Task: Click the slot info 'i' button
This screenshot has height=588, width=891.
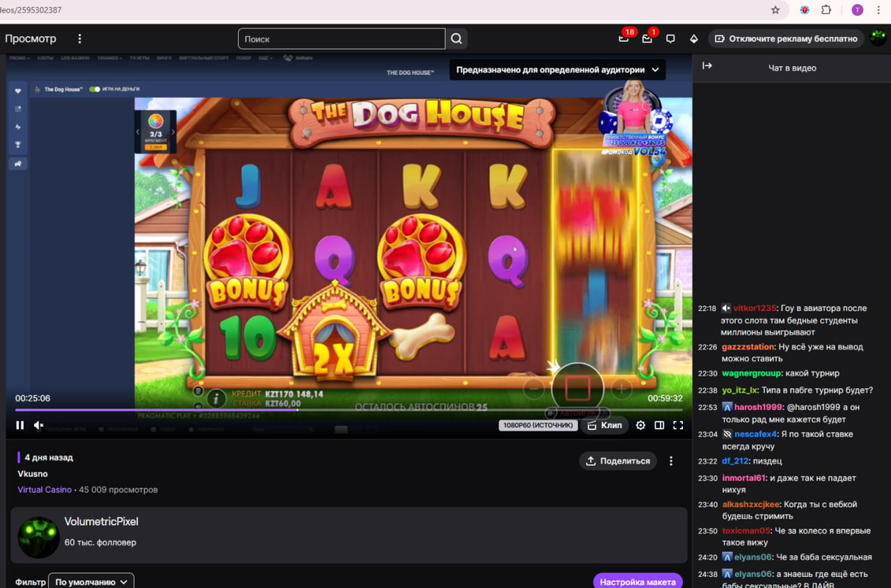Action: coord(216,399)
